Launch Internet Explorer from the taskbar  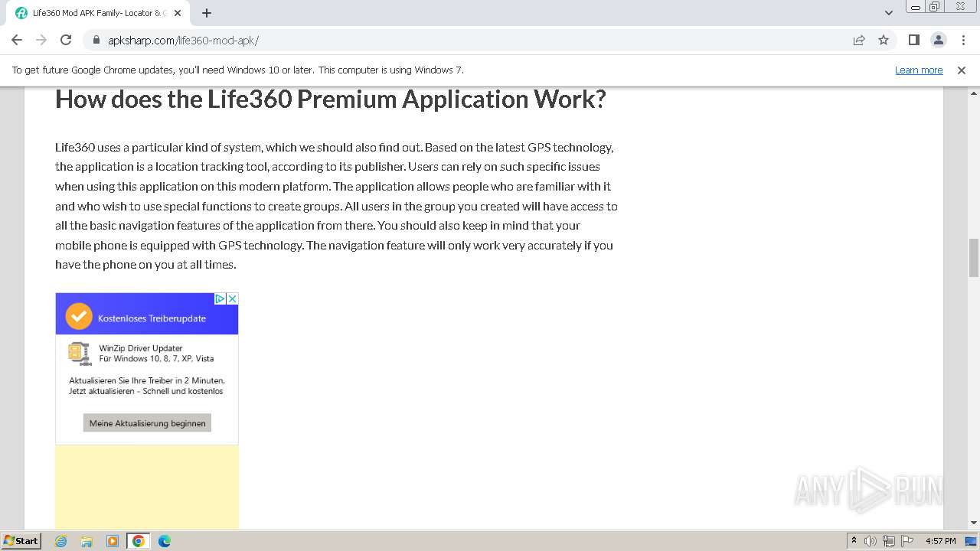click(61, 541)
